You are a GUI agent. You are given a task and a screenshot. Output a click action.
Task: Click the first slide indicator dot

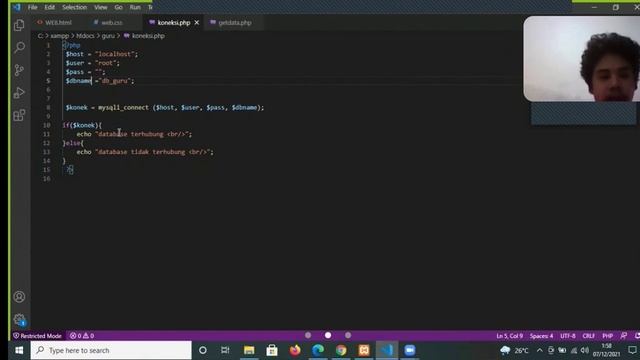tap(308, 335)
